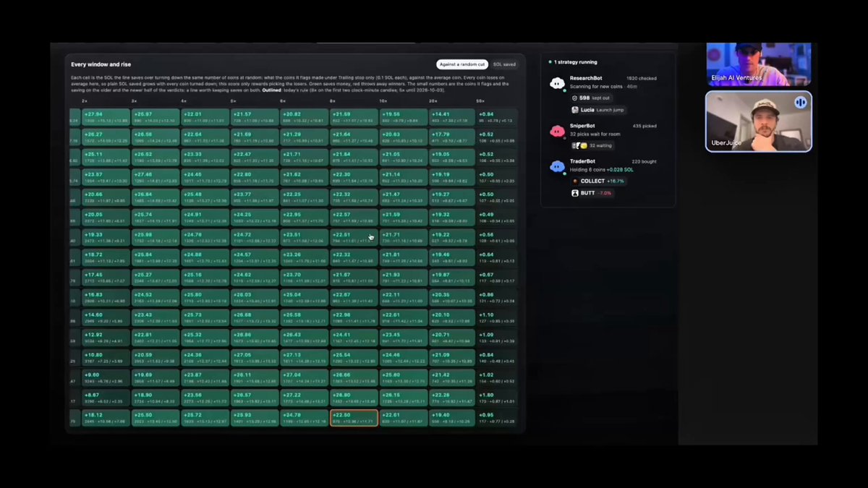This screenshot has height=488, width=868.
Task: Select the +27.46 cell
Action: pos(155,177)
